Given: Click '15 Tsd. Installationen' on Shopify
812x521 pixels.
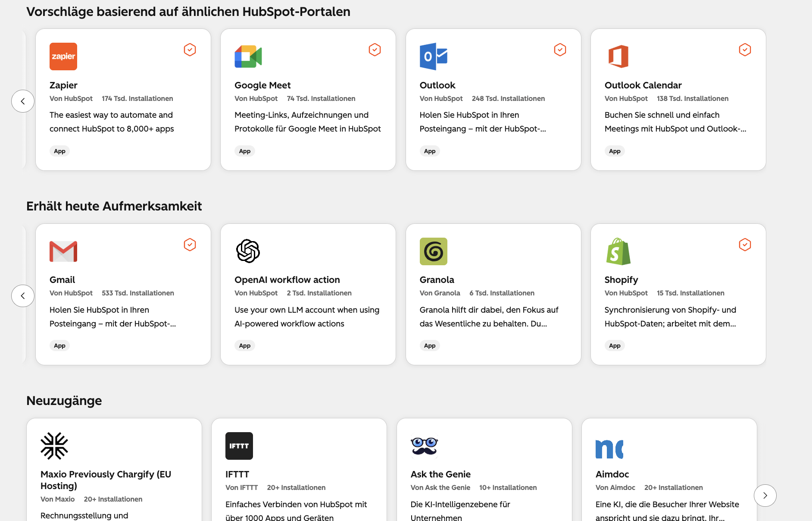Looking at the screenshot, I should coord(690,293).
